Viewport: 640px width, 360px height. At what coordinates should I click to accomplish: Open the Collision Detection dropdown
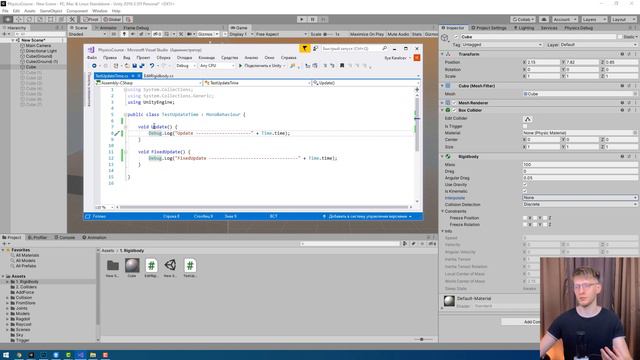[580, 204]
